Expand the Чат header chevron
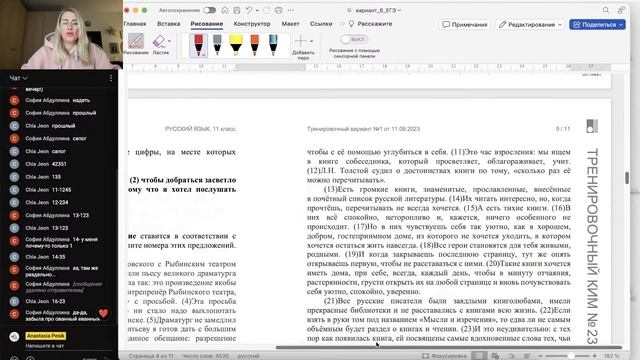The image size is (640, 360). tap(25, 78)
